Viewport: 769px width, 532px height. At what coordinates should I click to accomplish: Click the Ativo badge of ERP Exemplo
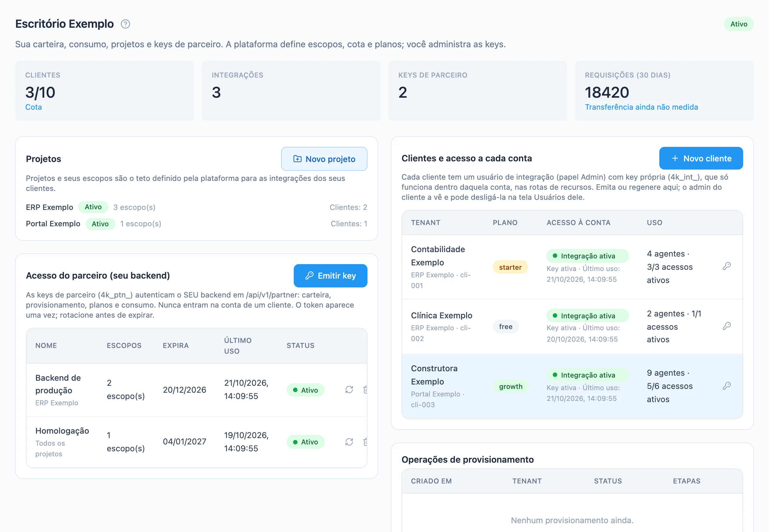coord(93,207)
